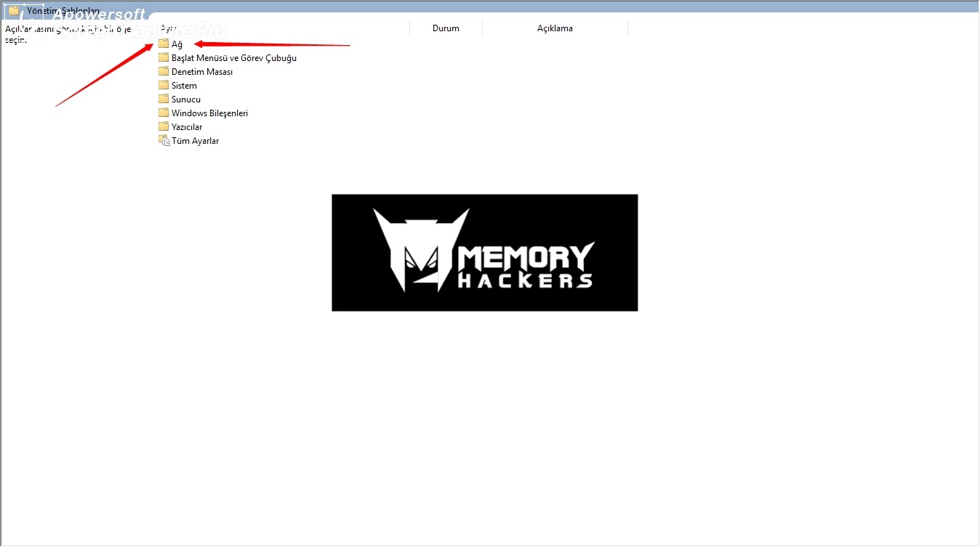Select "Başlat Menüsü ve Görev Çubuğu" entry
Image resolution: width=980 pixels, height=547 pixels.
(x=234, y=58)
